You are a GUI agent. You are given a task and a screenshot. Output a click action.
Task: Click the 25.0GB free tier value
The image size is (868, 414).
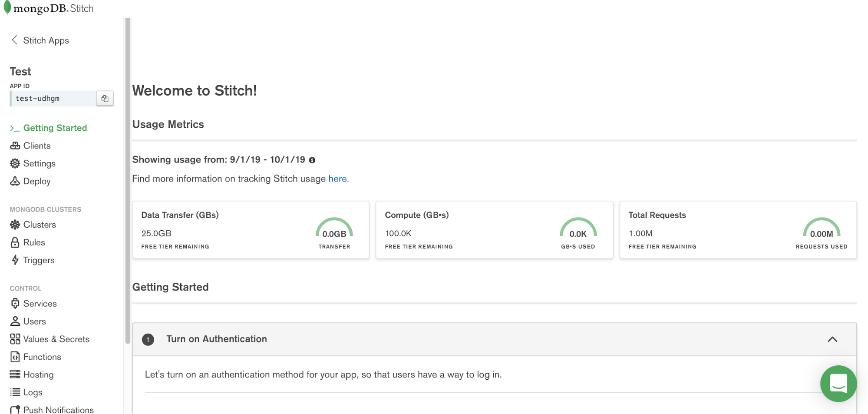point(156,233)
